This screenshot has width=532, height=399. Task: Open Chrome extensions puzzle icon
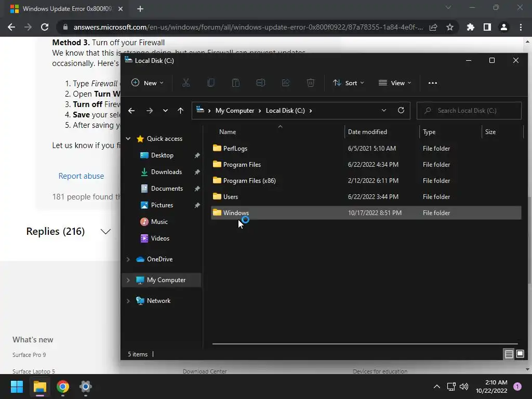pos(470,27)
